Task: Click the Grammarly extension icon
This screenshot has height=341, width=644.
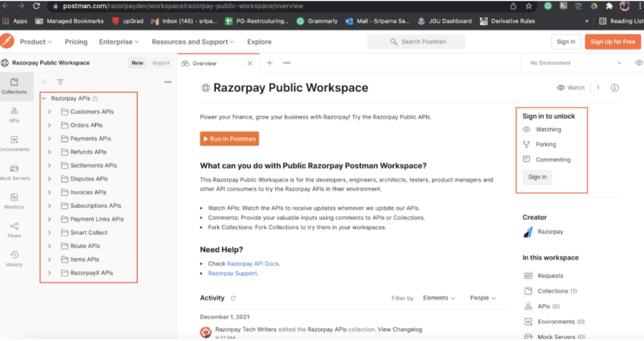Action: coord(548,6)
